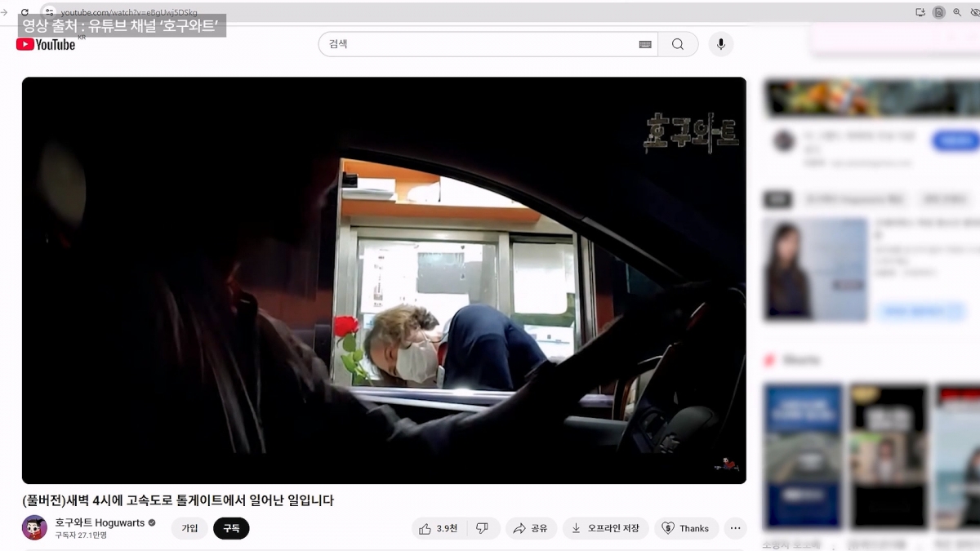Open the crossed-out eye icon in address bar
The image size is (980, 551).
click(x=974, y=12)
